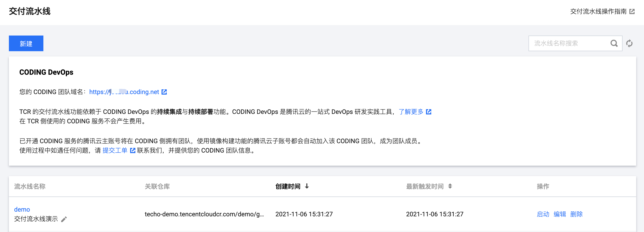Click the external icon after coding.net

pos(164,92)
